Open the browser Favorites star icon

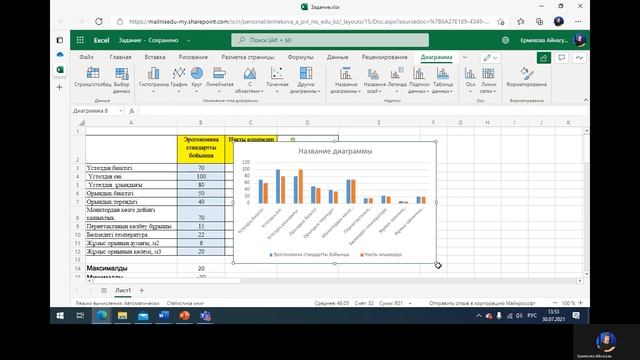click(520, 21)
